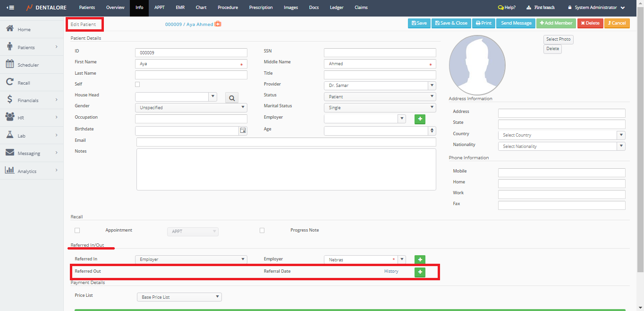
Task: Check the Self checkbox
Action: tap(137, 85)
